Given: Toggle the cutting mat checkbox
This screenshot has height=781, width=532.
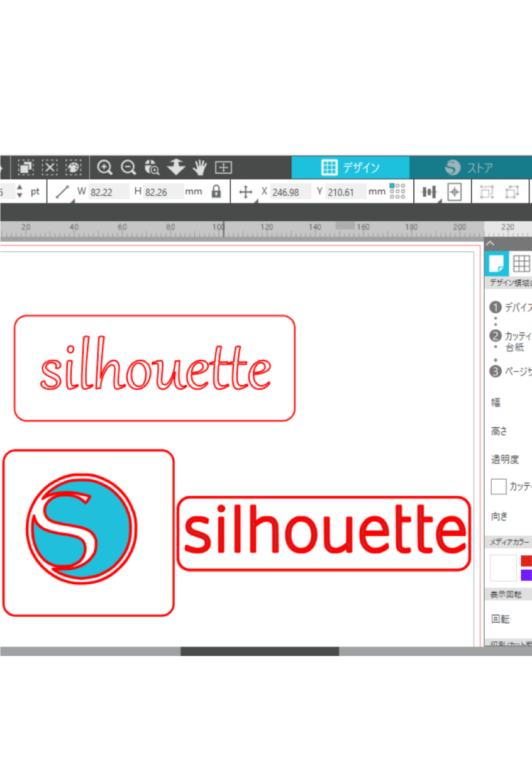Looking at the screenshot, I should (499, 487).
